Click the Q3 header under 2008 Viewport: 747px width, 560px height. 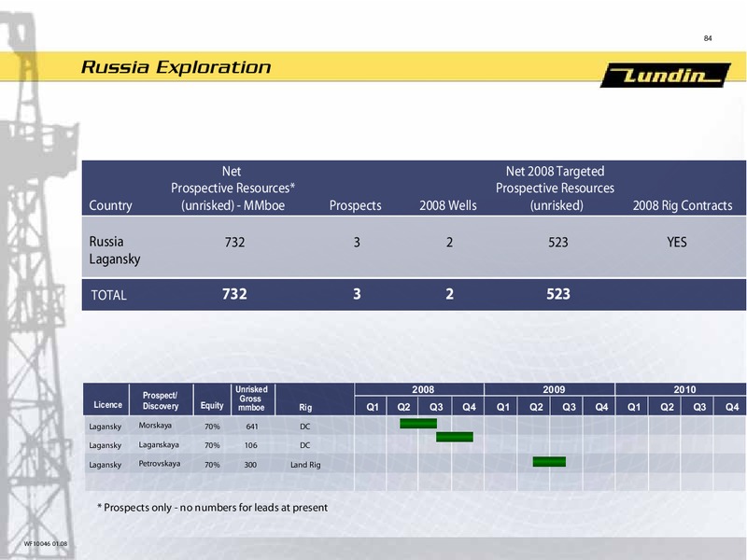click(x=436, y=407)
